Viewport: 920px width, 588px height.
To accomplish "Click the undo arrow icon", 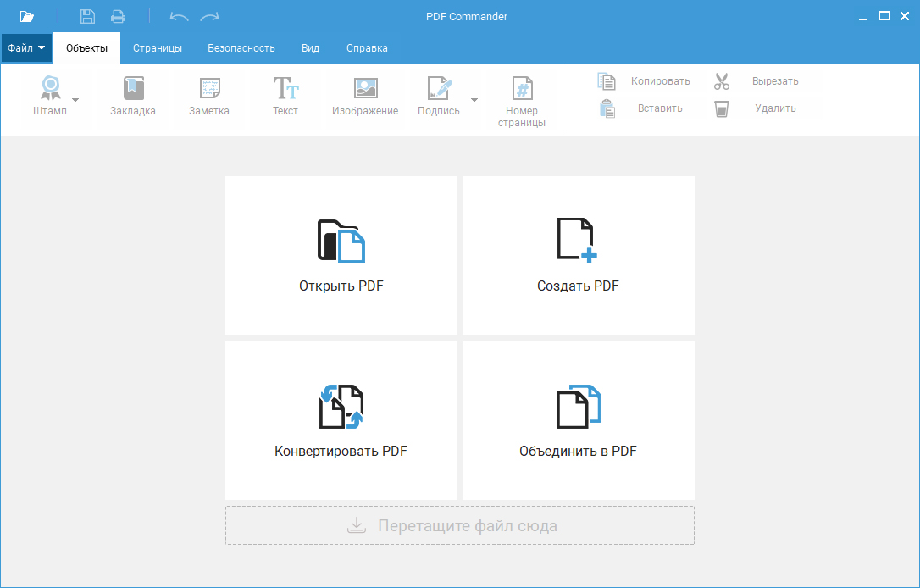I will pyautogui.click(x=179, y=16).
